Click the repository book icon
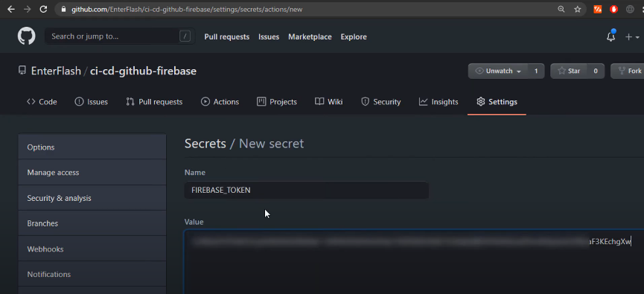 (22, 71)
